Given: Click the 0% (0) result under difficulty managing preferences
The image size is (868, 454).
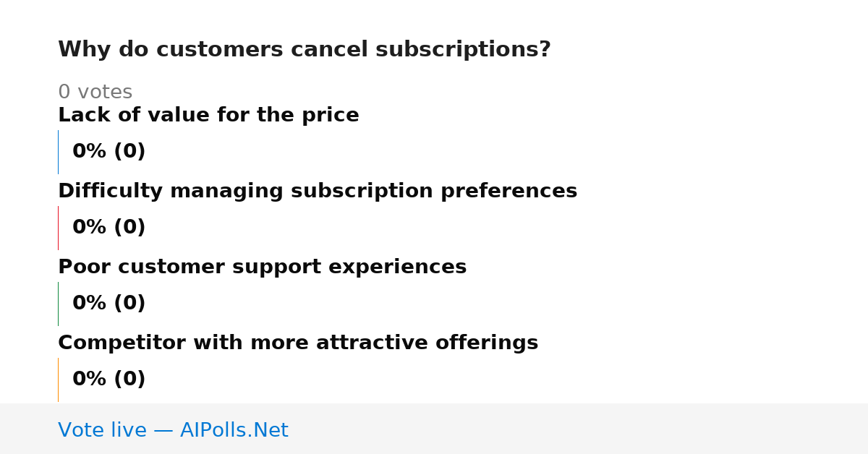Looking at the screenshot, I should [x=109, y=228].
